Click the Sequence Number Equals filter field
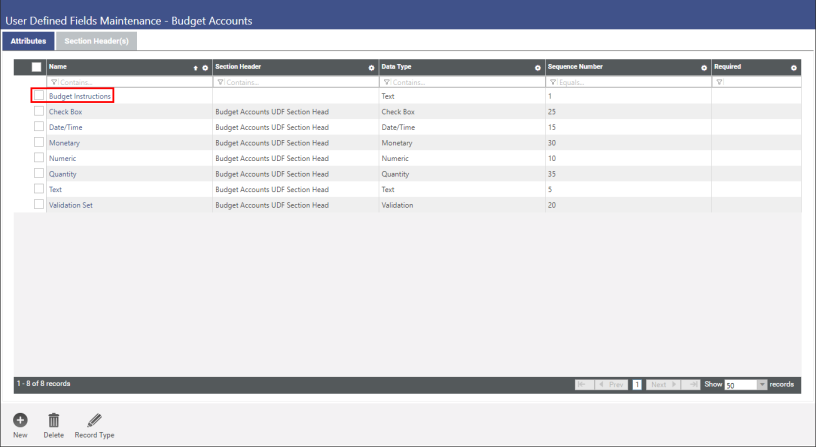This screenshot has width=816, height=447. [630, 82]
